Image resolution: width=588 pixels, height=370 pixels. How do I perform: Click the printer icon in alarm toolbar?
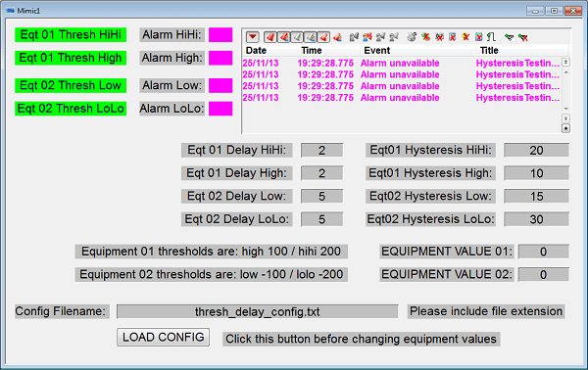[x=412, y=36]
